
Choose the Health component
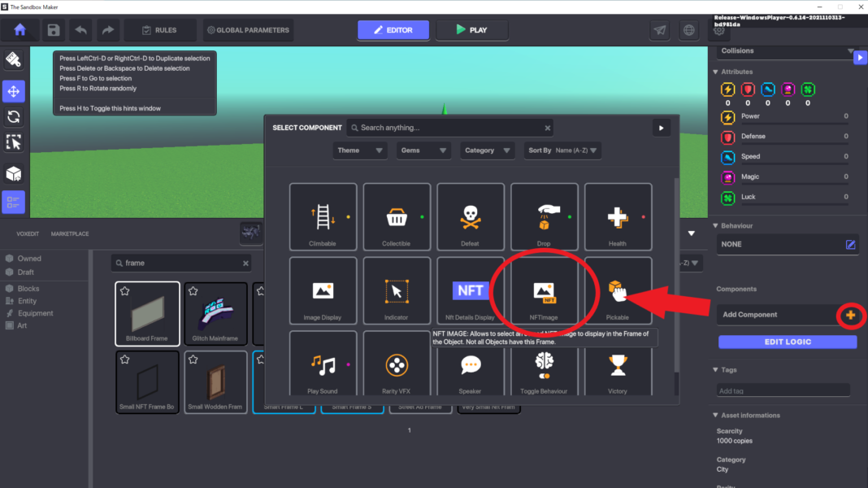[x=618, y=217]
